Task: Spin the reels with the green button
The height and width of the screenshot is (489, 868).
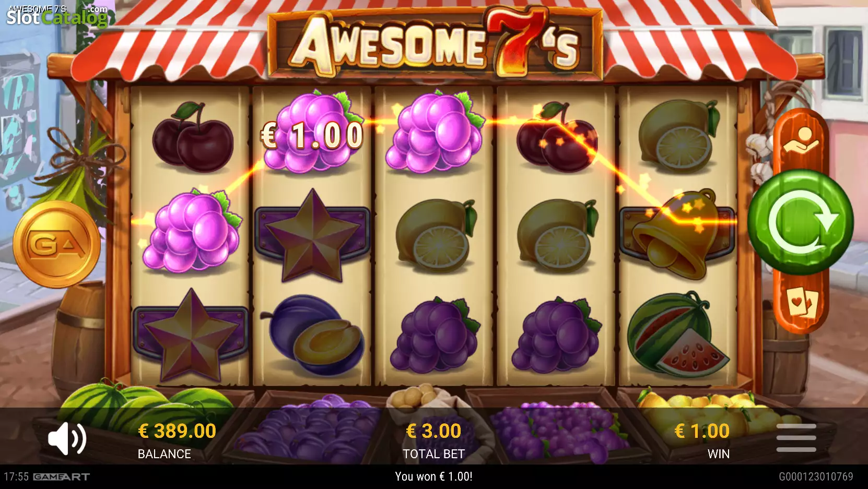Action: 800,222
